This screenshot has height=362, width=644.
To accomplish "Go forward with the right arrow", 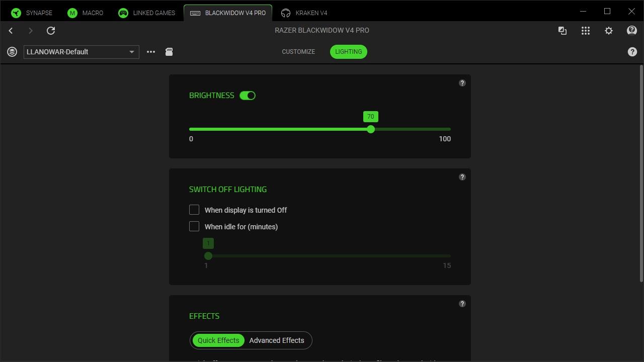I will (x=30, y=31).
